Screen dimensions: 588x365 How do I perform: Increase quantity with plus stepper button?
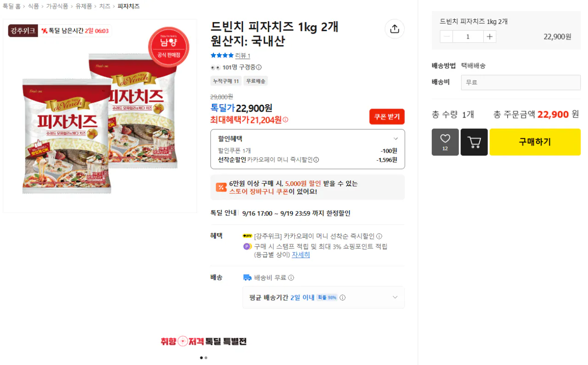[490, 37]
